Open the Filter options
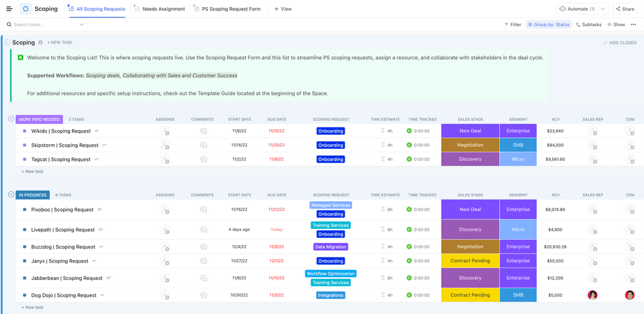The image size is (644, 314). (x=513, y=24)
